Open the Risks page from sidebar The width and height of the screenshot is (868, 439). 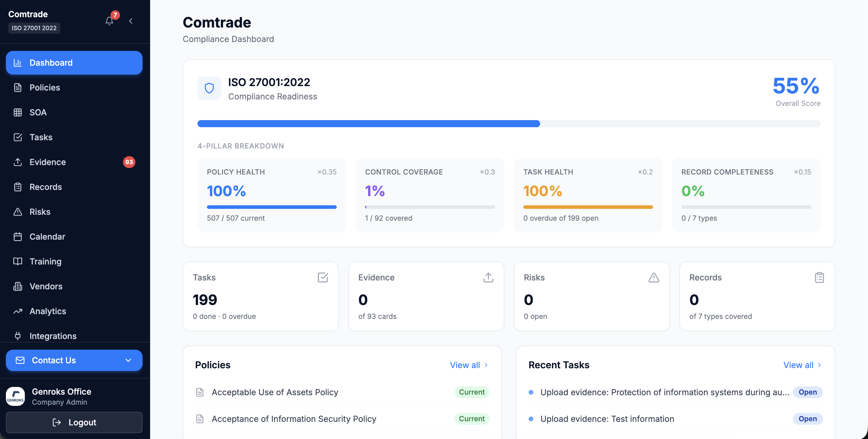74,212
